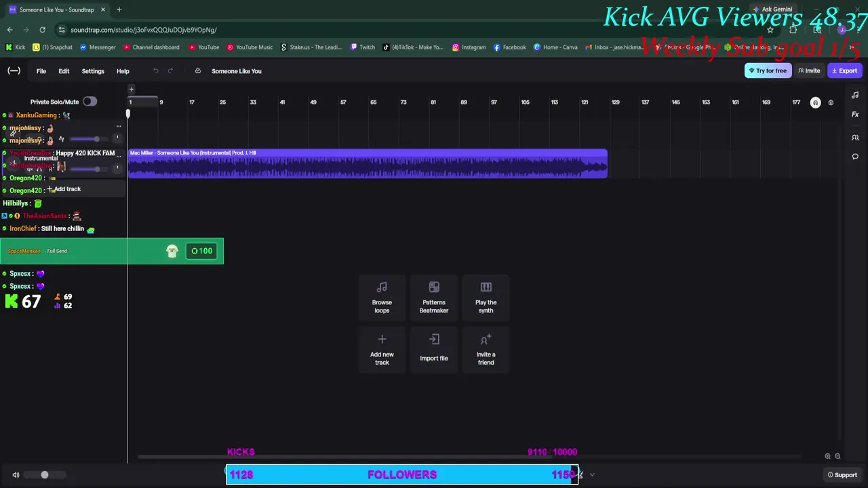
Task: Click the Import file tile
Action: [434, 350]
